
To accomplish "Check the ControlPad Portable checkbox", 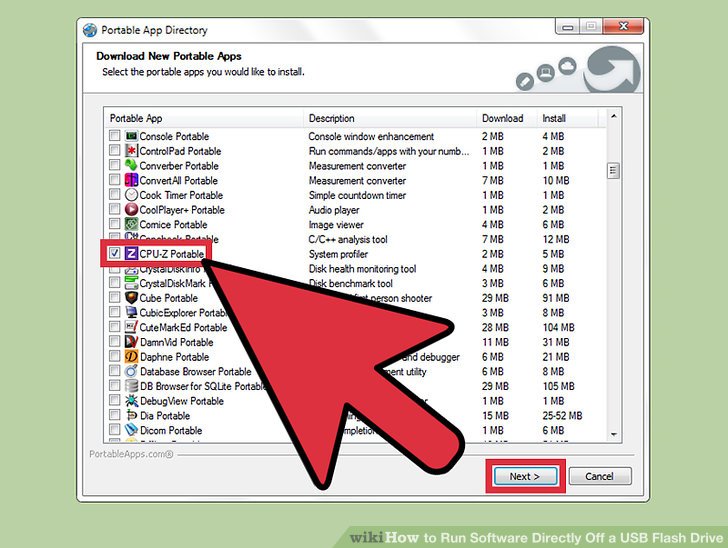I will 114,150.
